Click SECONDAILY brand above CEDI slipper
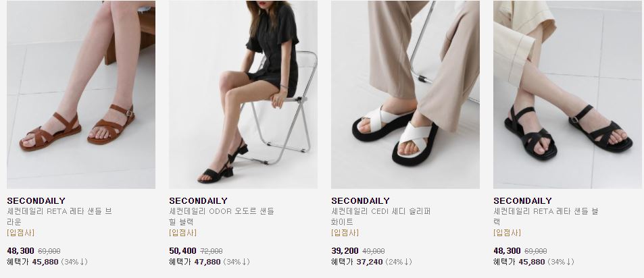The image size is (644, 278). 361,200
